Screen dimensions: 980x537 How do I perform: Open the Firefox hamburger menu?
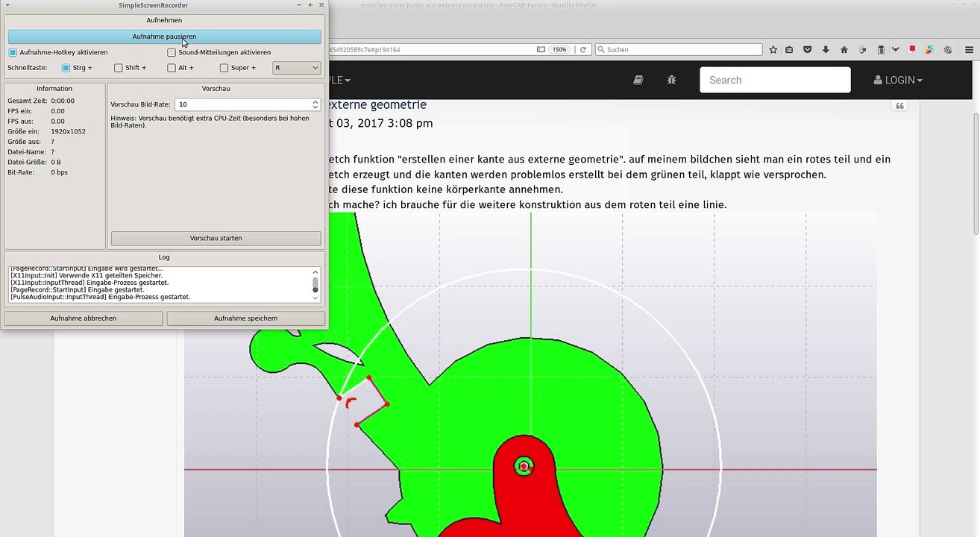[x=969, y=50]
